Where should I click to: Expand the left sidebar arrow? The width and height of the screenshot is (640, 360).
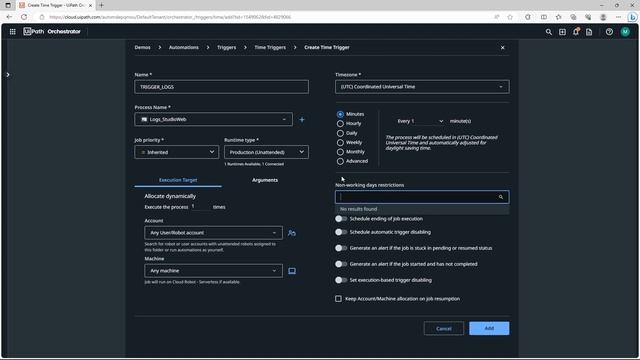coord(8,75)
